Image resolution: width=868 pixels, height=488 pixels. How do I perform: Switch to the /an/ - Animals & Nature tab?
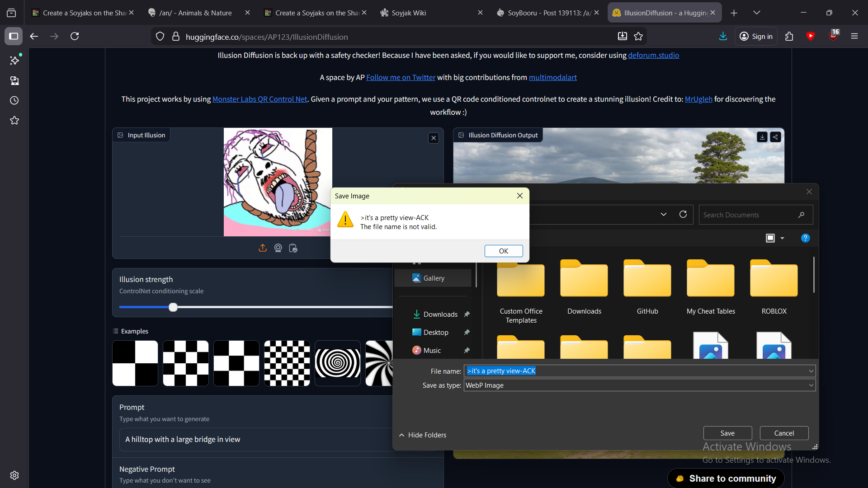point(195,13)
